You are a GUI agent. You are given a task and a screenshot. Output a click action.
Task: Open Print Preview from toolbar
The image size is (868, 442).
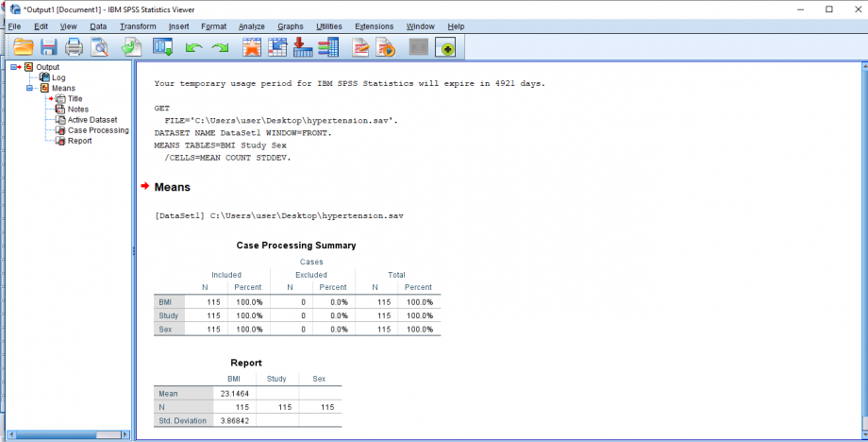(100, 47)
